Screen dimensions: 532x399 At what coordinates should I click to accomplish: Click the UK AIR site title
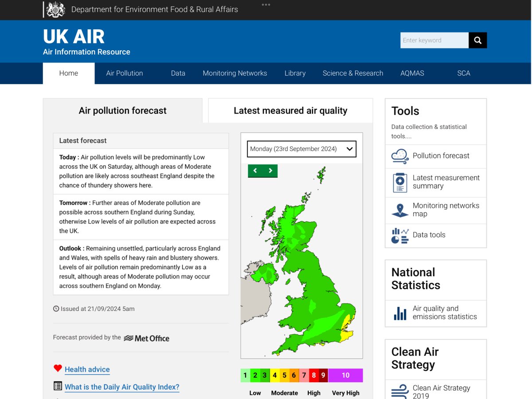(74, 36)
